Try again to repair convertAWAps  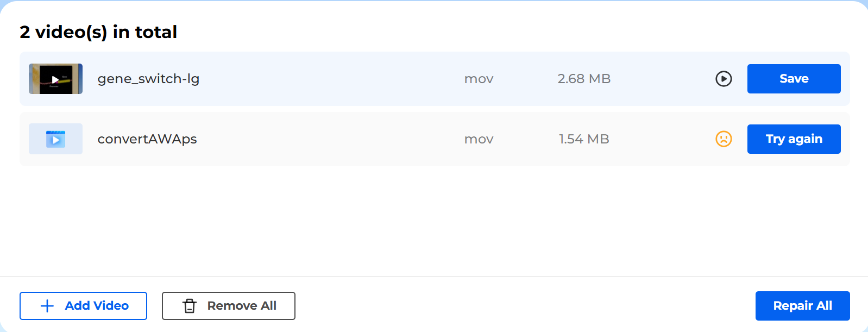[x=794, y=139]
